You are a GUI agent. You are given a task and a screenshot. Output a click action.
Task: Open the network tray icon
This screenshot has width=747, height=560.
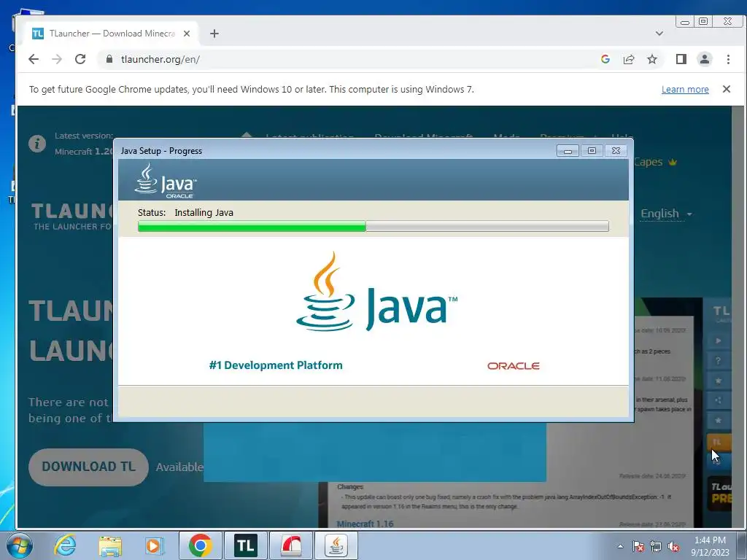point(656,546)
